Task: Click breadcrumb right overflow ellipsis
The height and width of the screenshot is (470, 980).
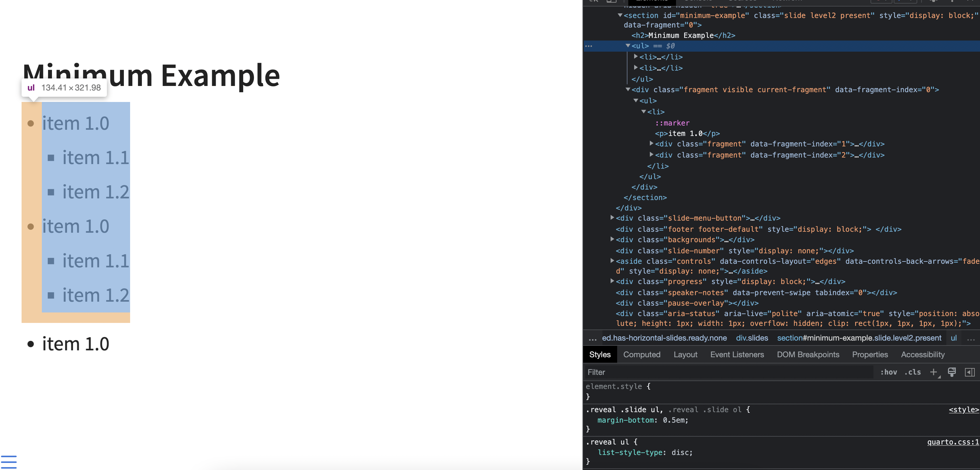Action: (x=971, y=338)
